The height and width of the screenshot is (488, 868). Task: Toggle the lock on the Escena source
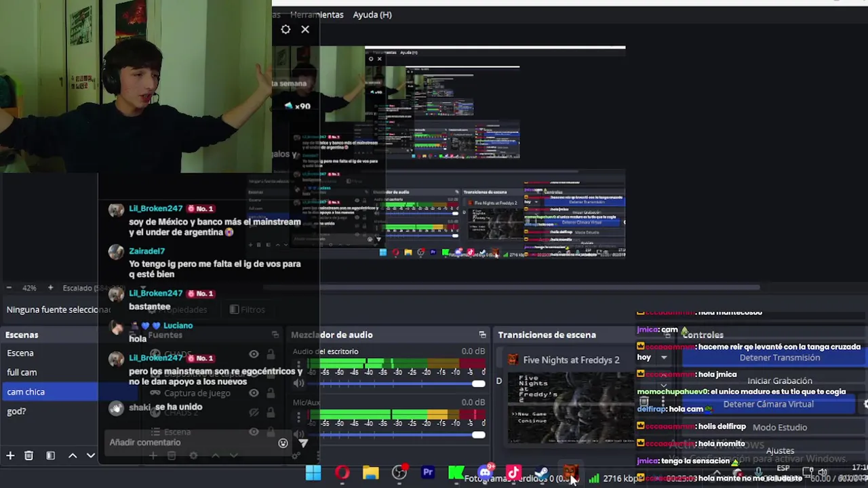(x=271, y=432)
